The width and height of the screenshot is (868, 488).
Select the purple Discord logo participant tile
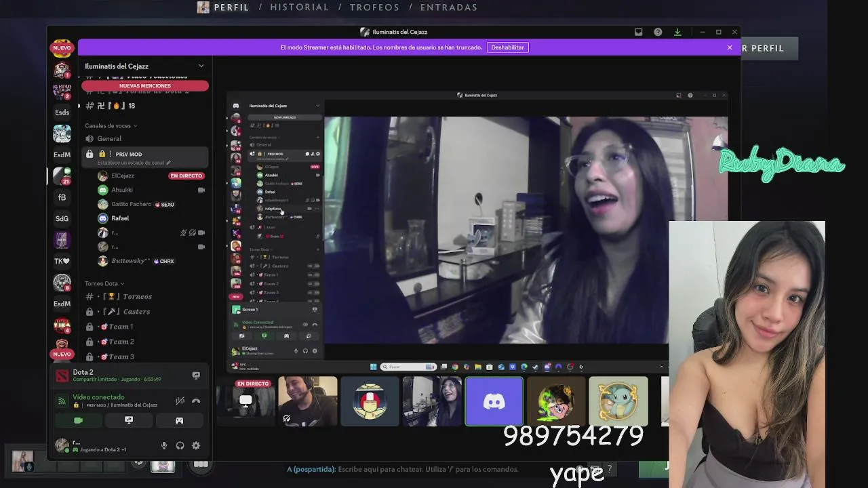[x=494, y=401]
